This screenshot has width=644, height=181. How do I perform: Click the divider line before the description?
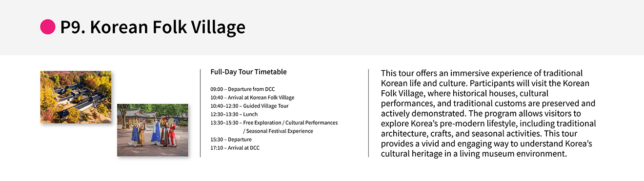click(368, 113)
